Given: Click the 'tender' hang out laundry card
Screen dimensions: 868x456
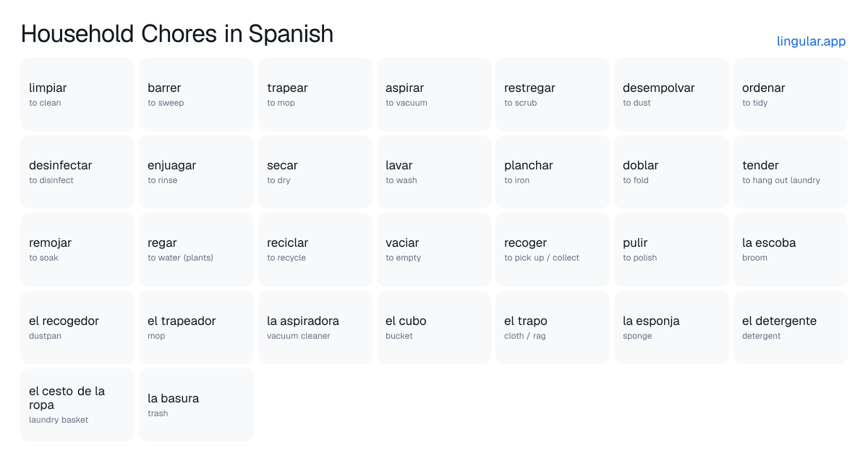Looking at the screenshot, I should pyautogui.click(x=791, y=172).
